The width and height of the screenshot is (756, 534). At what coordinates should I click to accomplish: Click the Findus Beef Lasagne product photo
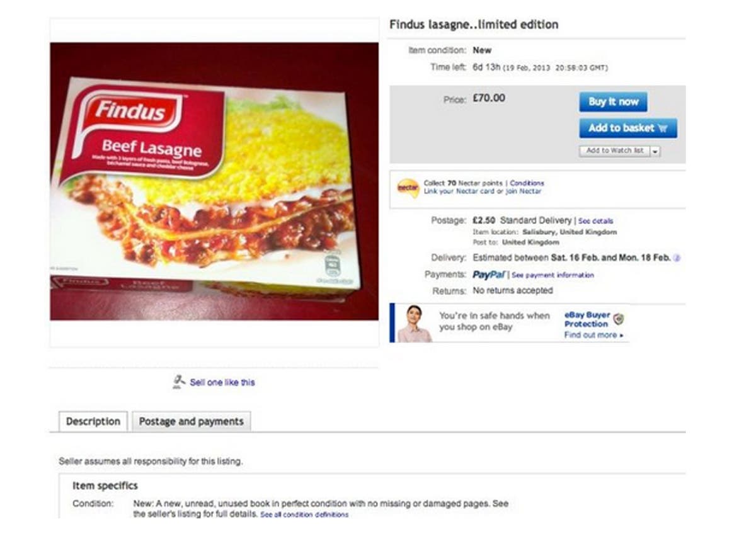(208, 183)
